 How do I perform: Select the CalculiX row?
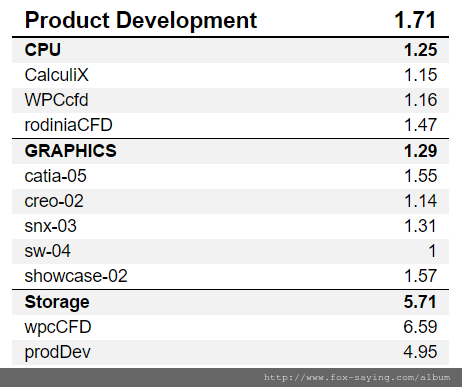point(230,75)
